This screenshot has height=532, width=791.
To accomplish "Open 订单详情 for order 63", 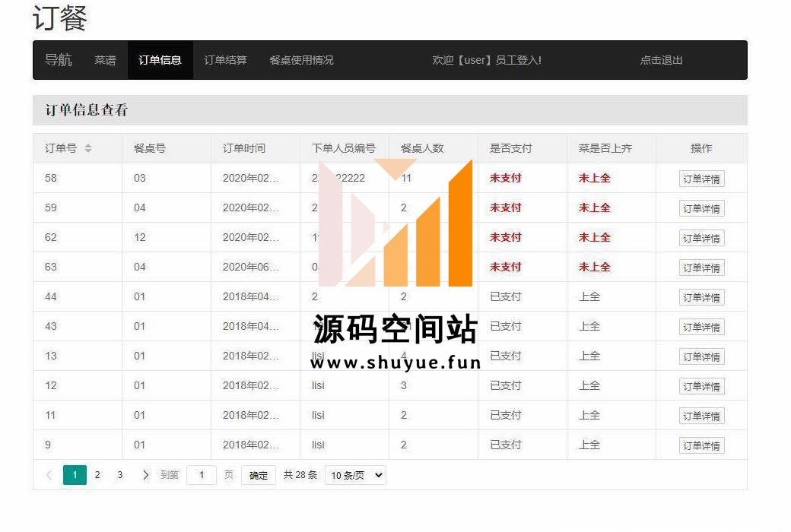I will 702,268.
